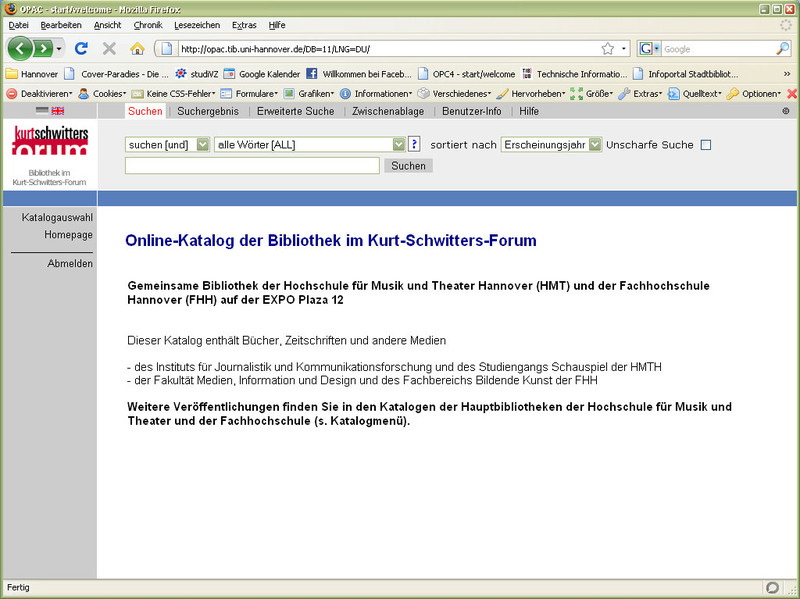The width and height of the screenshot is (800, 599).
Task: Open the back/forward history dropdown arrow
Action: click(x=59, y=49)
